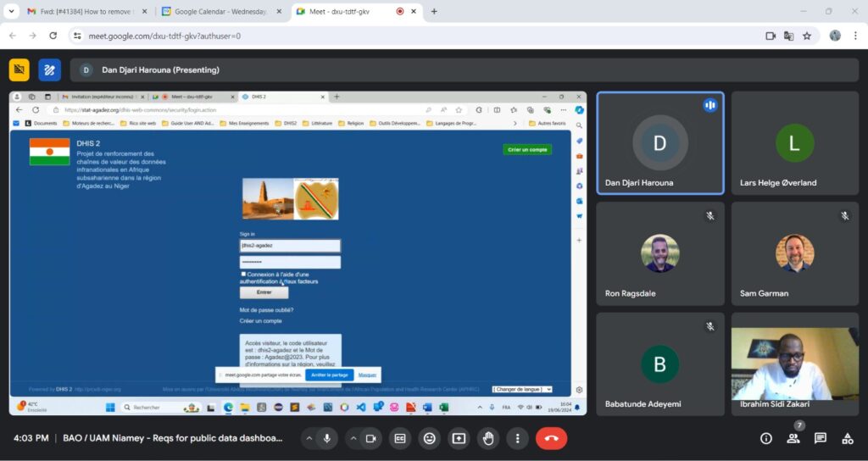Screen dimensions: 868x461
Task: Turn on closed captions
Action: (x=400, y=438)
